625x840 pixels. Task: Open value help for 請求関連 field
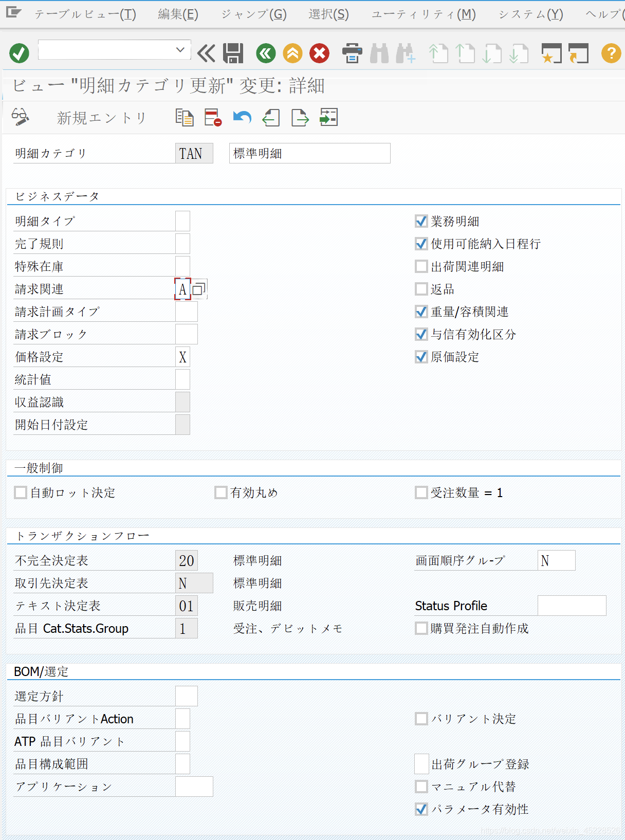point(199,289)
